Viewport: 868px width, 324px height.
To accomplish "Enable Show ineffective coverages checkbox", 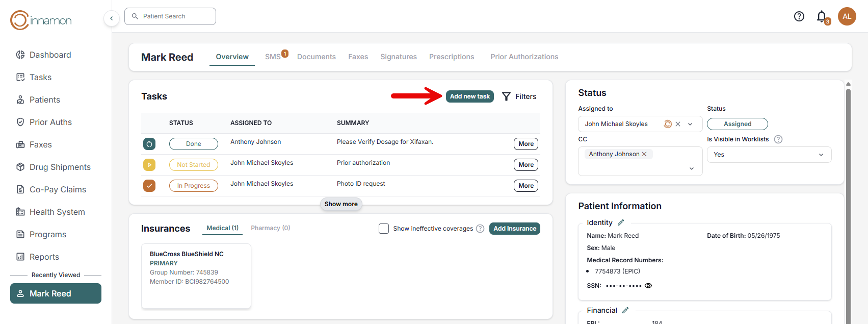I will tap(384, 229).
